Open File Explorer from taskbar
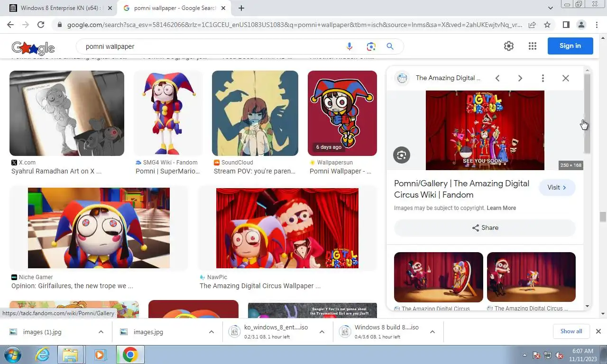 (70, 355)
